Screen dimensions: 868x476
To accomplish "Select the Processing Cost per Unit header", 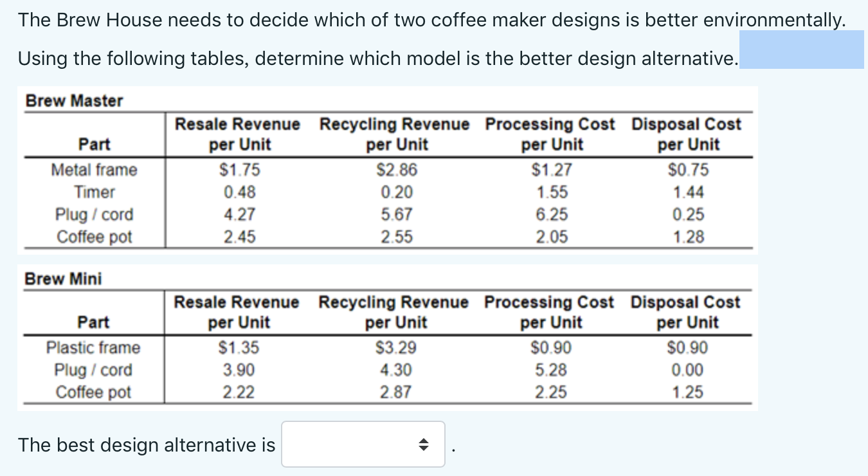I will coord(550,134).
